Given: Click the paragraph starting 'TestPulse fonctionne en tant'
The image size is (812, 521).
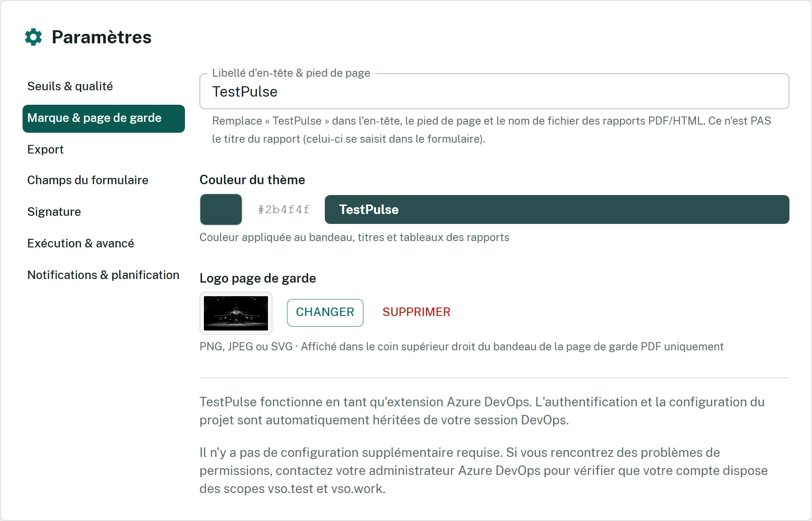Looking at the screenshot, I should pyautogui.click(x=482, y=411).
